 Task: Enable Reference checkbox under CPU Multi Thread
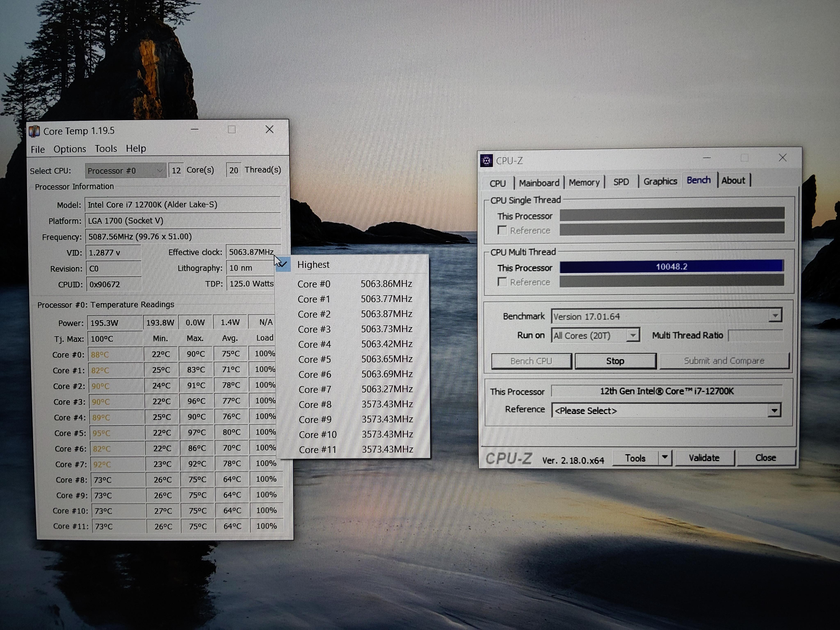[x=502, y=282]
